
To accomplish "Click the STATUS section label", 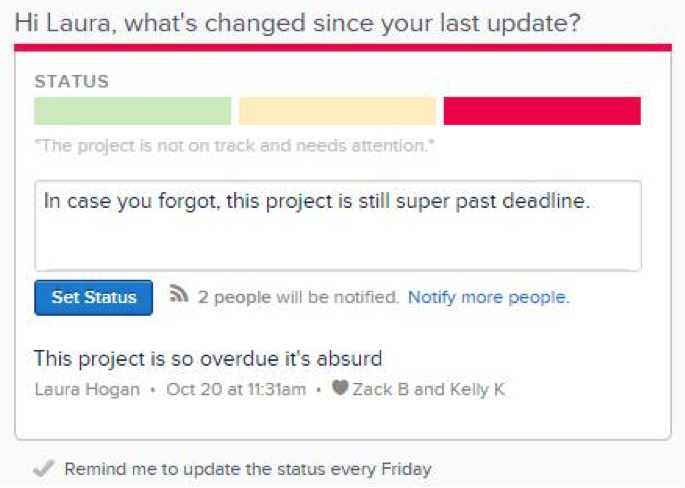I will point(72,82).
